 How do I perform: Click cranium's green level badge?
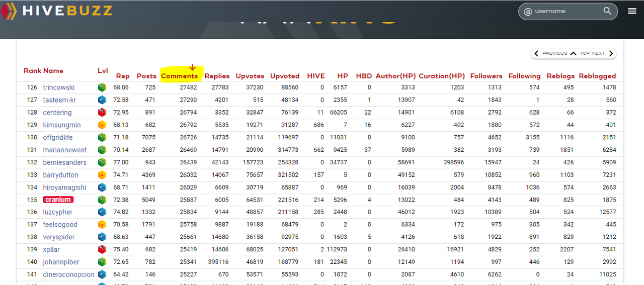click(102, 200)
